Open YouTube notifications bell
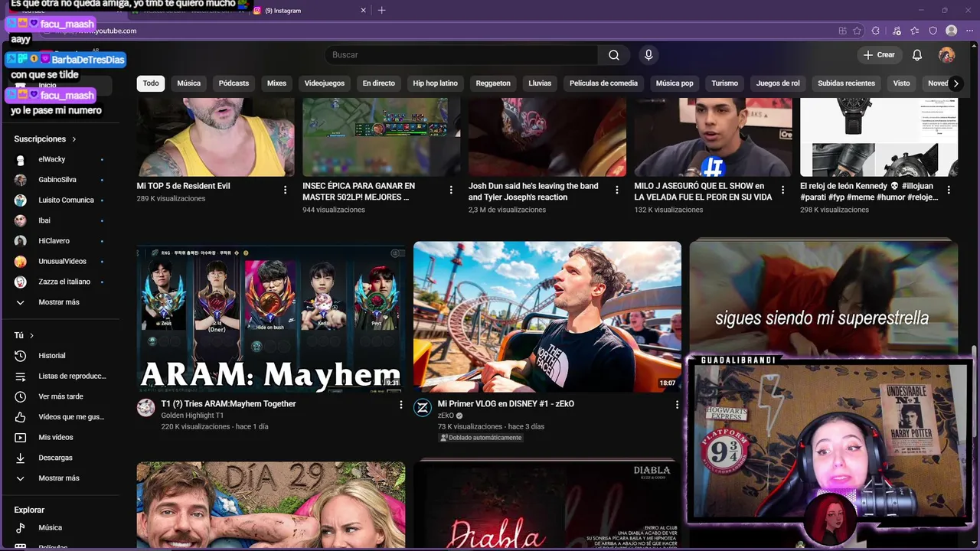980x551 pixels. (917, 55)
